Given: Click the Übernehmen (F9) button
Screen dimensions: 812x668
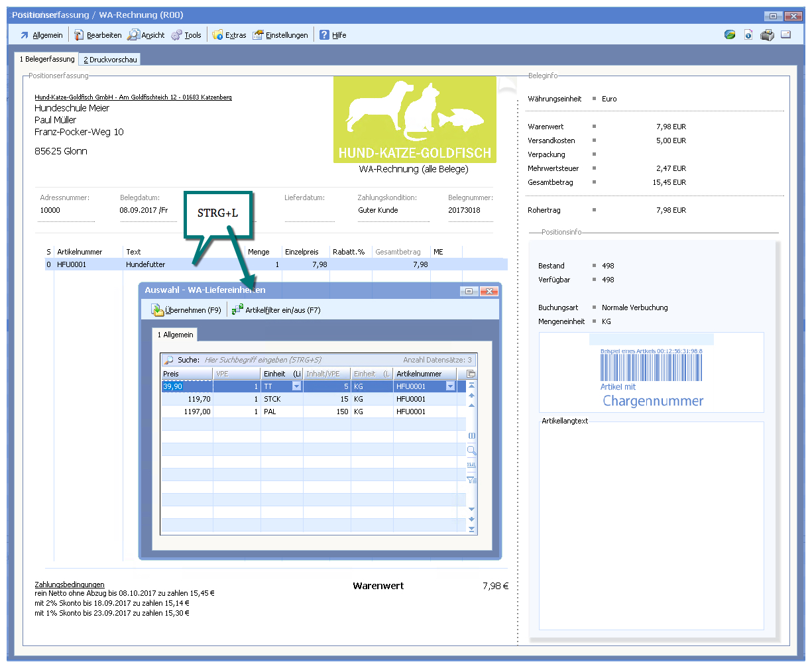Looking at the screenshot, I should [x=186, y=310].
